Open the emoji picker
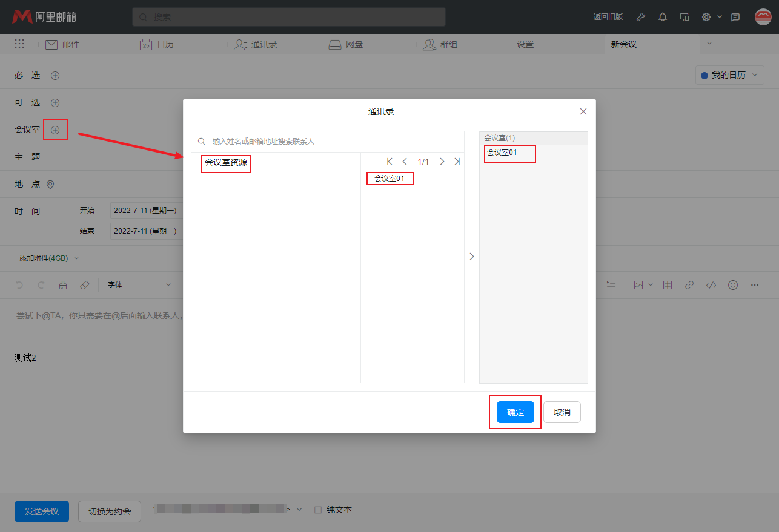 [x=733, y=284]
